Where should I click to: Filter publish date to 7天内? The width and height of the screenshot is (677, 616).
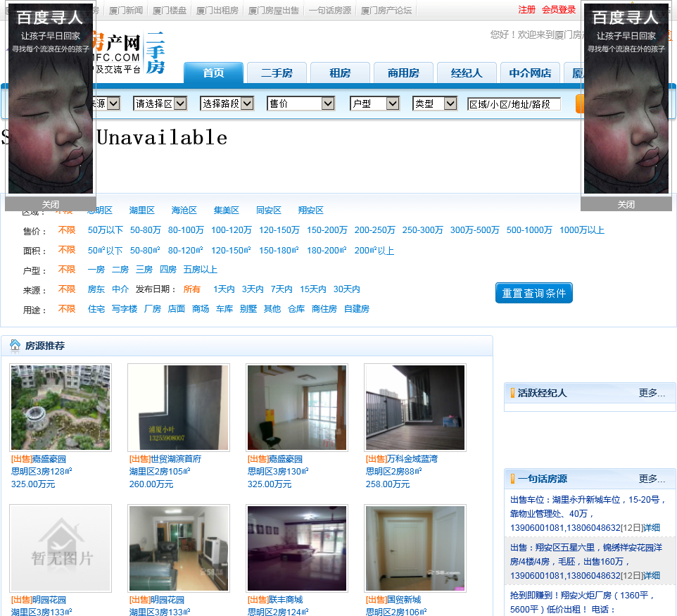[x=281, y=289]
